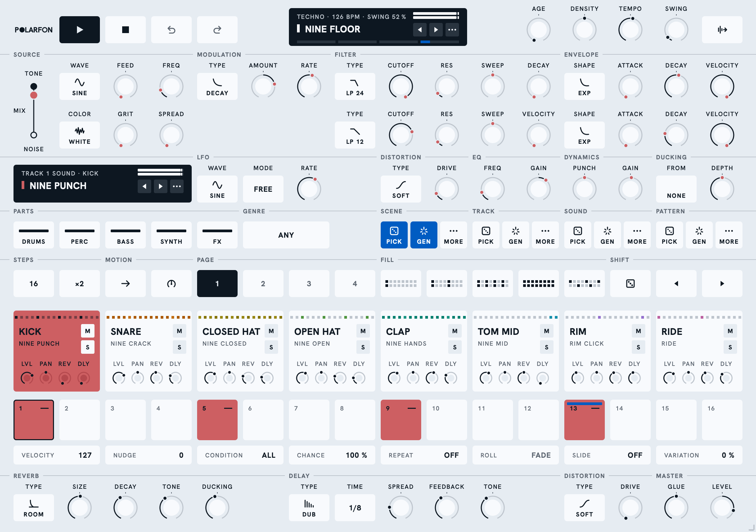
Task: Solo the KICK track
Action: click(x=88, y=347)
